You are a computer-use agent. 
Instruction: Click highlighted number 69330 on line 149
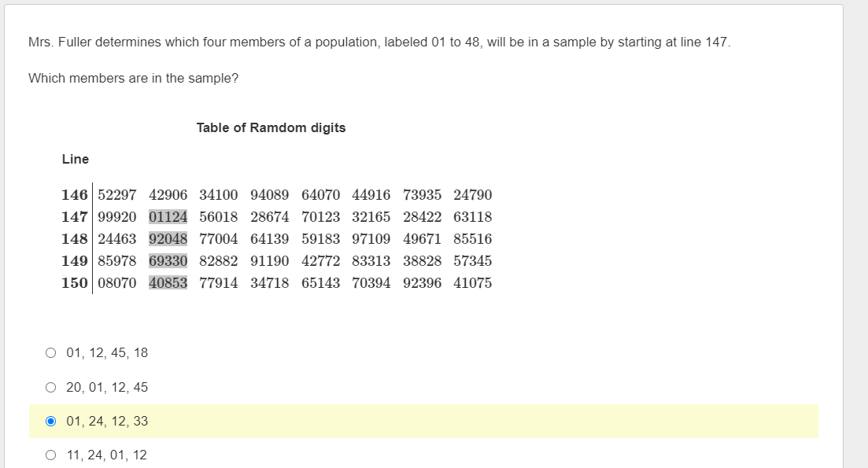(x=168, y=261)
